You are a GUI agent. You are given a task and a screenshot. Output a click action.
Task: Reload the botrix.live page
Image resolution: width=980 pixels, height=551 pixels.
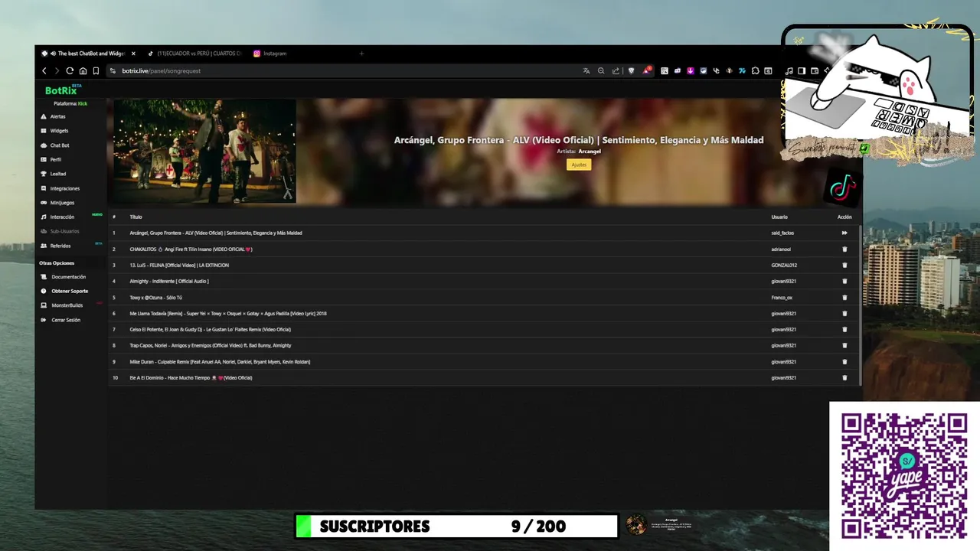coord(70,70)
